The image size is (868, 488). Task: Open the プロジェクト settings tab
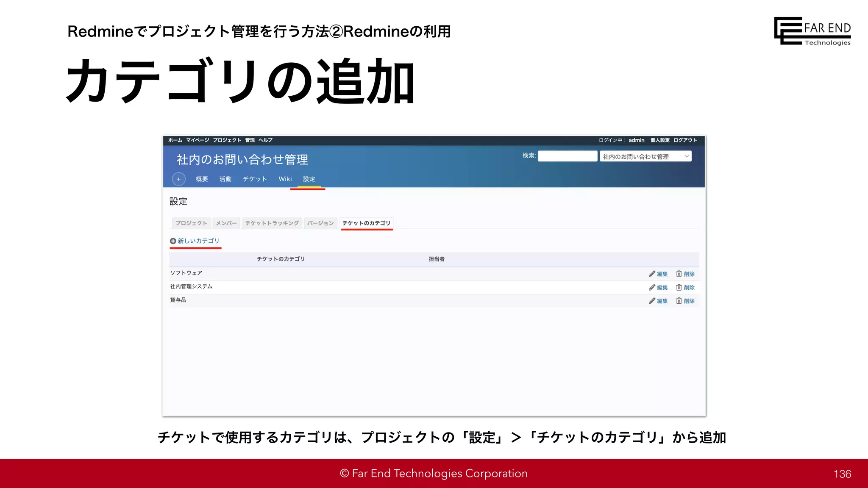(x=191, y=223)
